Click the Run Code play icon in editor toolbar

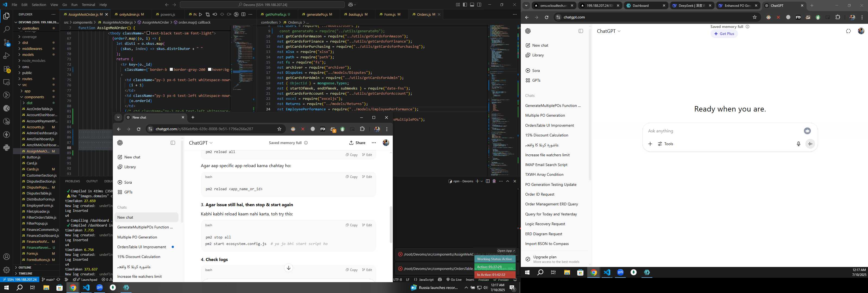(x=200, y=14)
